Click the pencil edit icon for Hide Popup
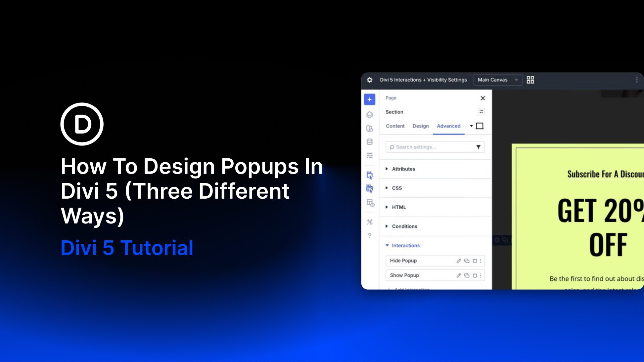This screenshot has width=644, height=362. [458, 261]
